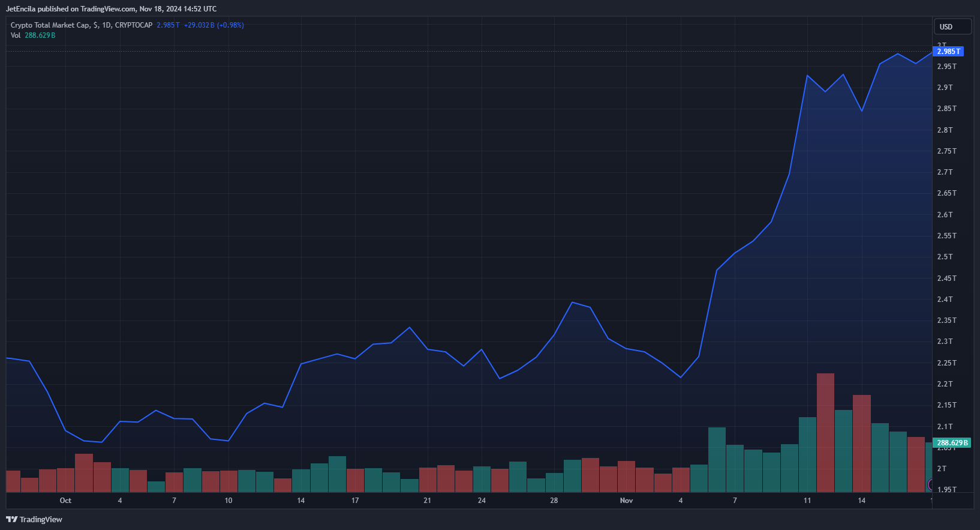Screen dimensions: 980x530
Task: Click the "1.95T" price axis label
Action: point(947,490)
